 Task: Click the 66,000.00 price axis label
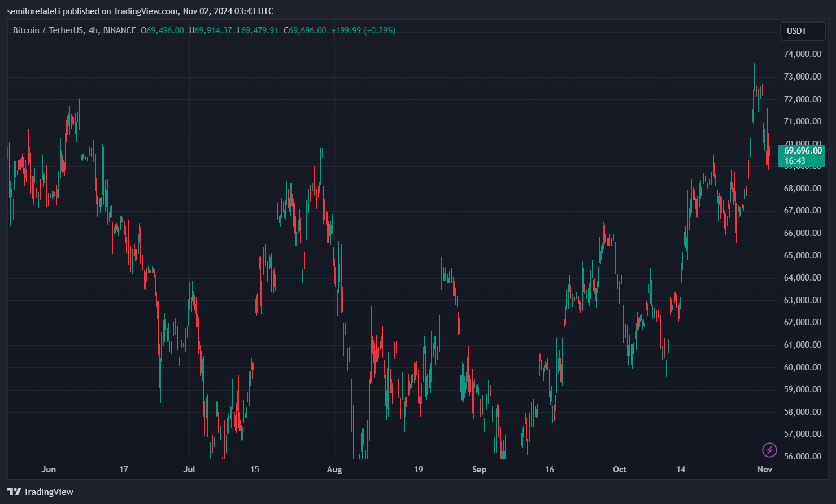tap(803, 233)
